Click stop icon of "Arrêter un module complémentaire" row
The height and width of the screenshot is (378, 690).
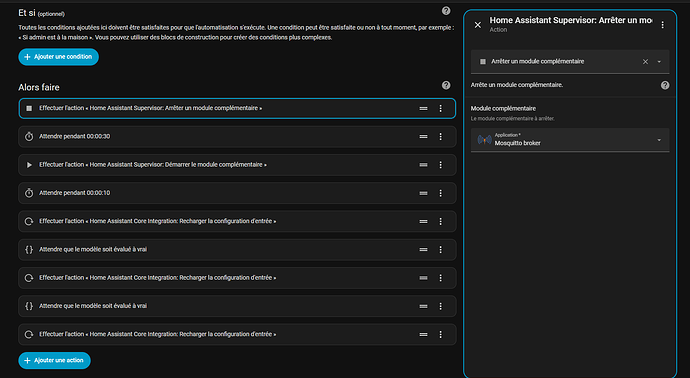pos(29,108)
